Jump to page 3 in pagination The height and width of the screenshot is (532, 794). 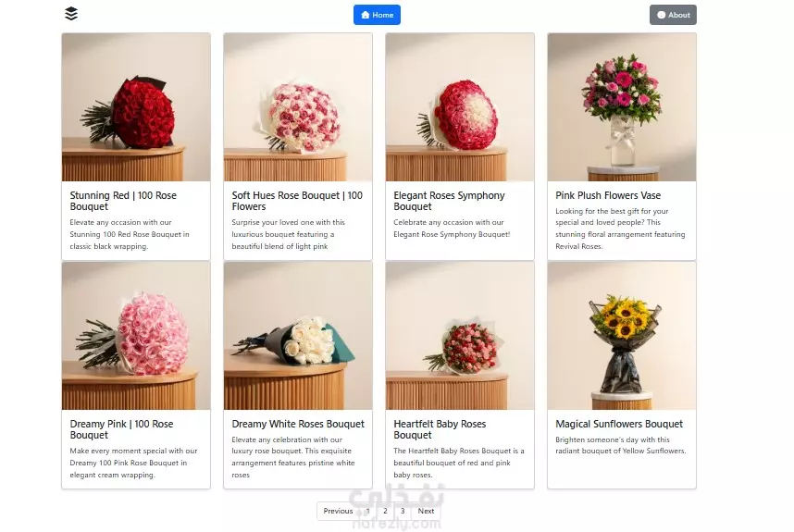click(x=403, y=512)
